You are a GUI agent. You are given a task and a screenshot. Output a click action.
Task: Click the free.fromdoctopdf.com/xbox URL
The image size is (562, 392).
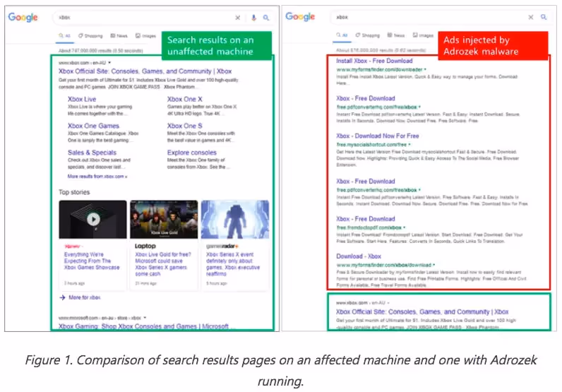[369, 227]
